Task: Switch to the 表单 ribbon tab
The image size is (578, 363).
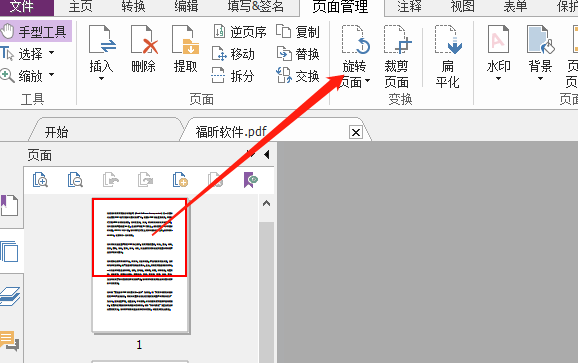Action: [515, 7]
